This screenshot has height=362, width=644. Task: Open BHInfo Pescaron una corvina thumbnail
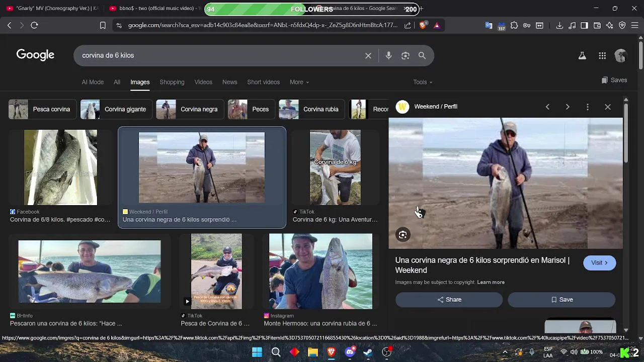click(x=90, y=271)
